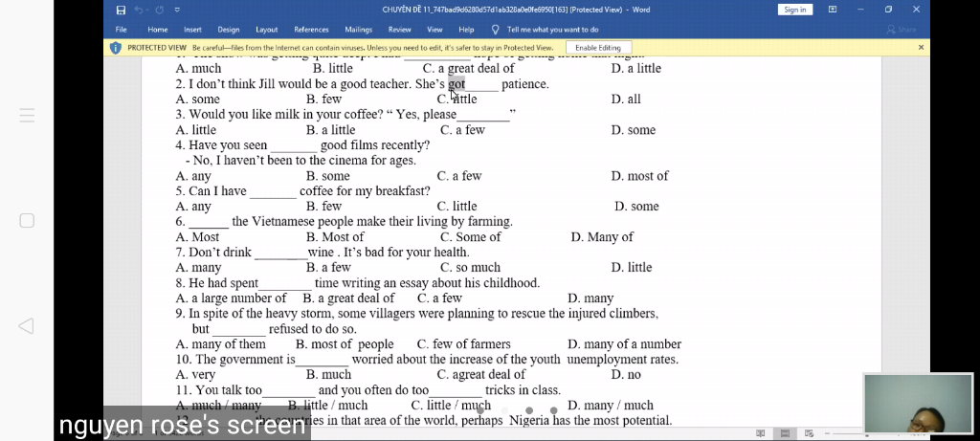Switch to the Home tab

(x=158, y=30)
